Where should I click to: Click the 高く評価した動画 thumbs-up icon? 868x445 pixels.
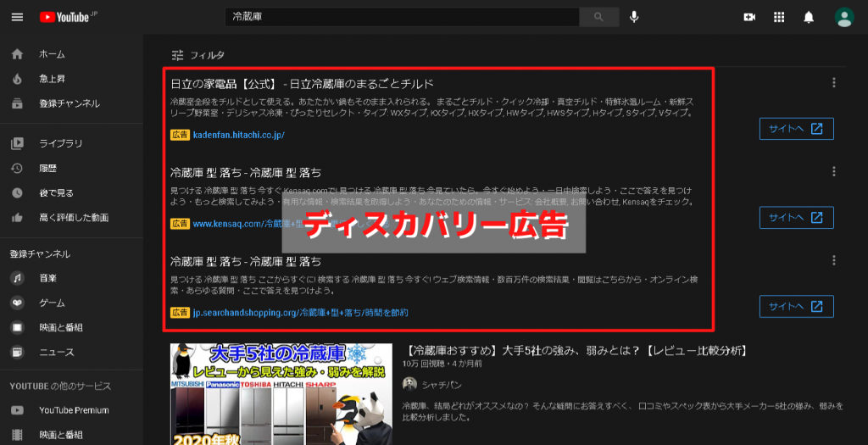click(x=17, y=218)
